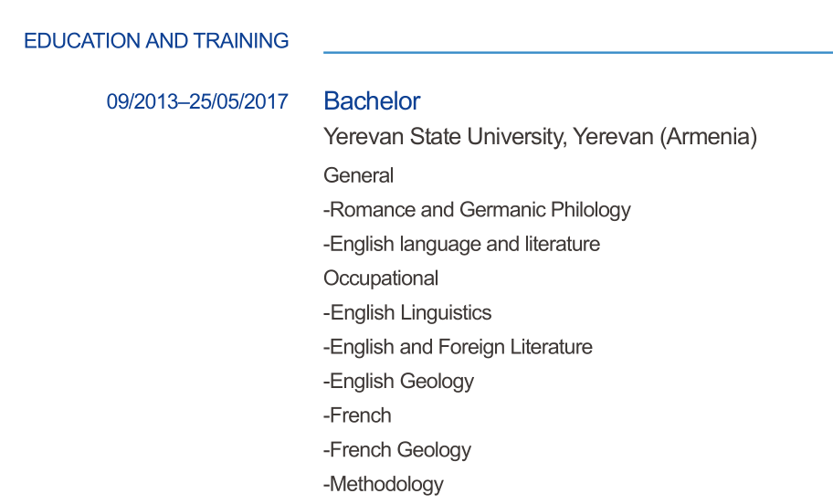Click the blue horizontal divider line
Screen dimensions: 833x504
point(577,53)
